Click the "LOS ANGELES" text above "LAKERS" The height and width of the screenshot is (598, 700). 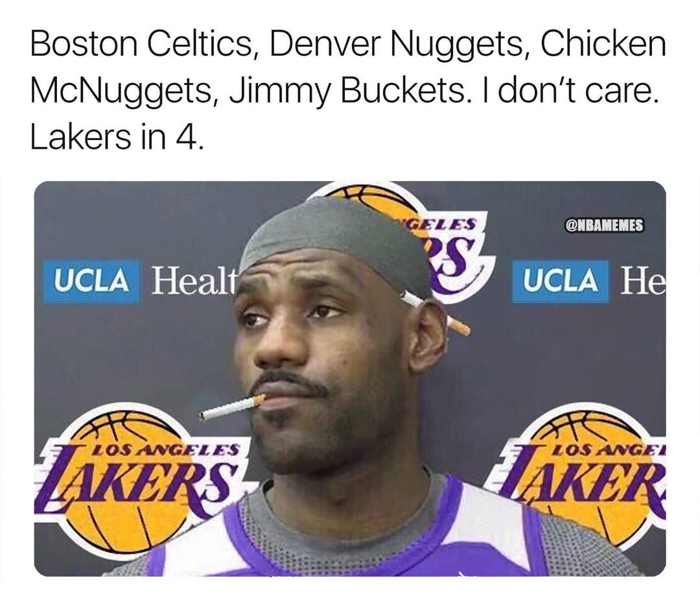tap(164, 449)
